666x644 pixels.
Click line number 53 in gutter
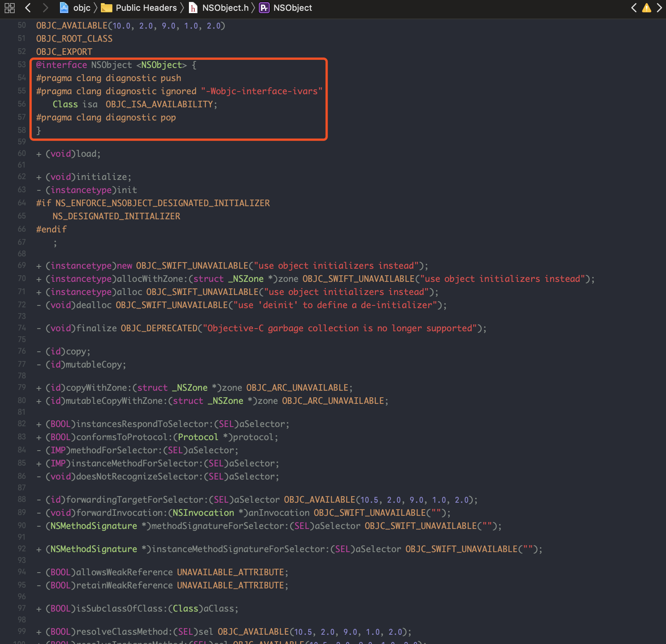pyautogui.click(x=22, y=64)
